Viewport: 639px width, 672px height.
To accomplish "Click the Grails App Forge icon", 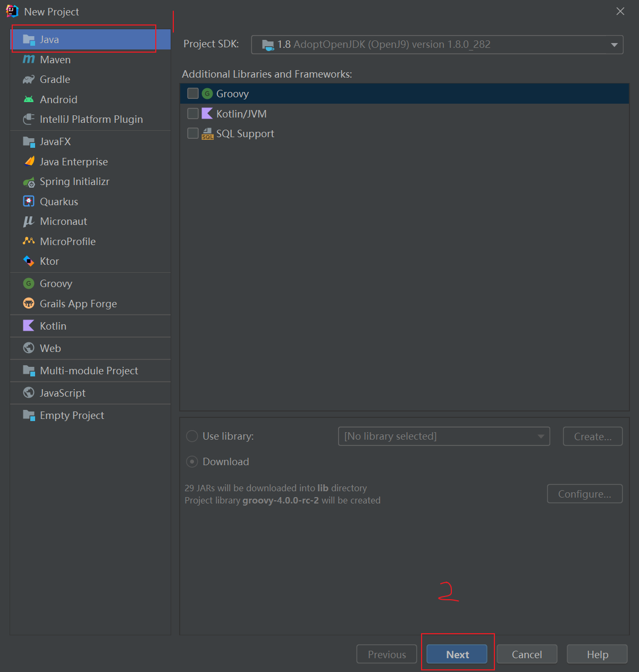I will click(29, 304).
